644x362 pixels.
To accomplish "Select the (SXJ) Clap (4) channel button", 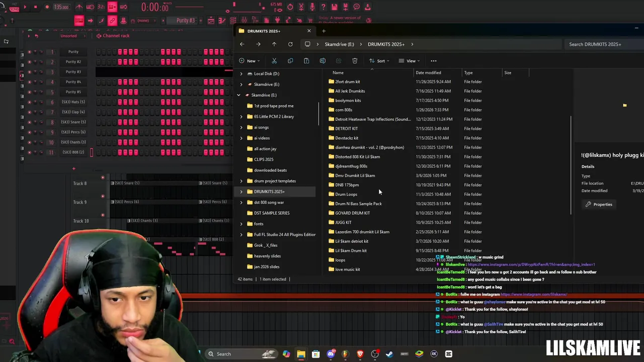I will 73,112.
